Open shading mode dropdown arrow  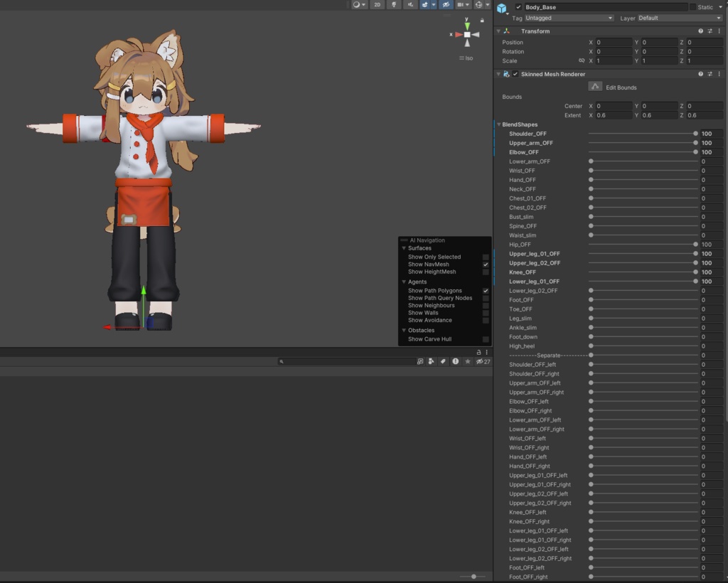pyautogui.click(x=363, y=5)
